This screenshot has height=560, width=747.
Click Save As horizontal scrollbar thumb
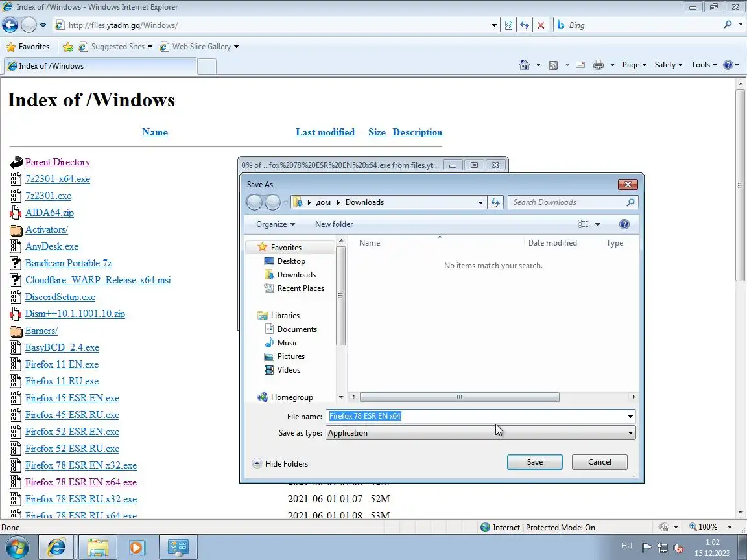[x=459, y=397]
